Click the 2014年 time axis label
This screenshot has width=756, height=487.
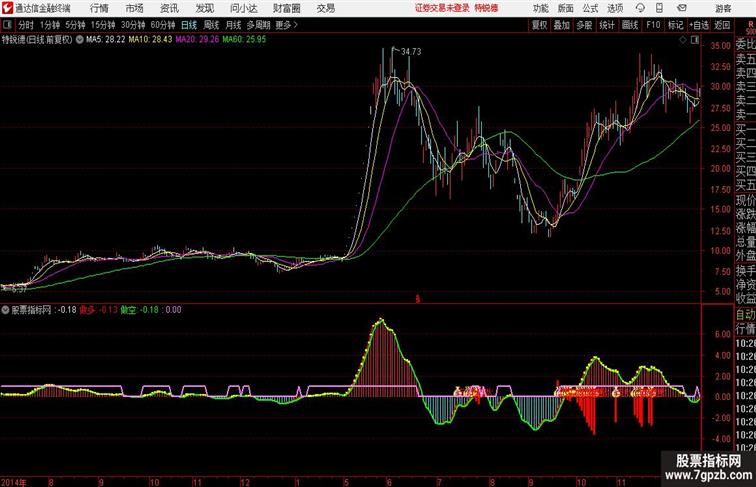[x=14, y=482]
